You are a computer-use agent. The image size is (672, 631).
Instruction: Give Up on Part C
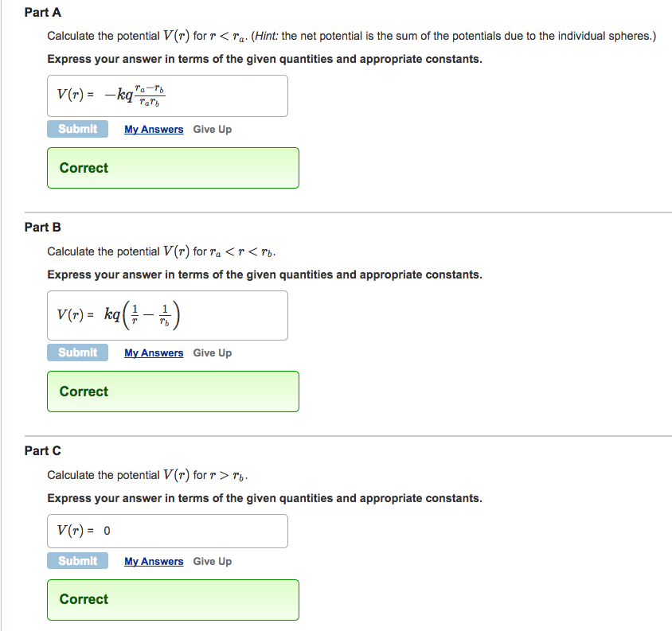click(x=212, y=561)
